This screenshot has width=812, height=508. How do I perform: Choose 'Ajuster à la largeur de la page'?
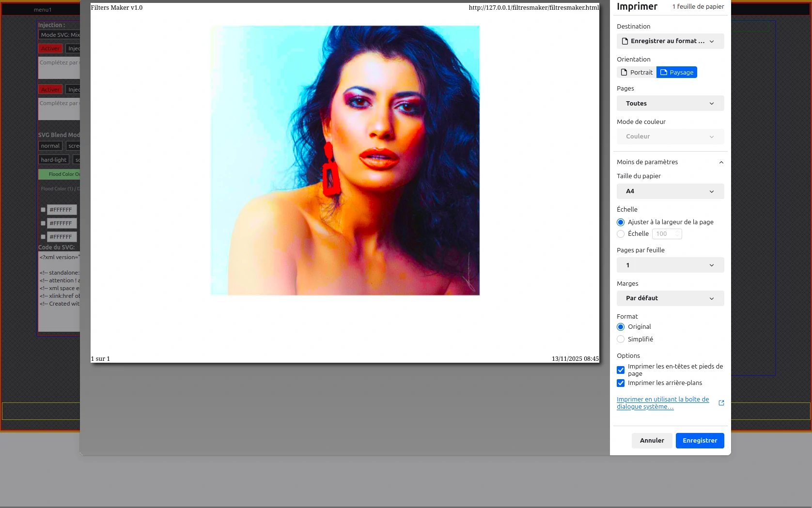tap(621, 222)
